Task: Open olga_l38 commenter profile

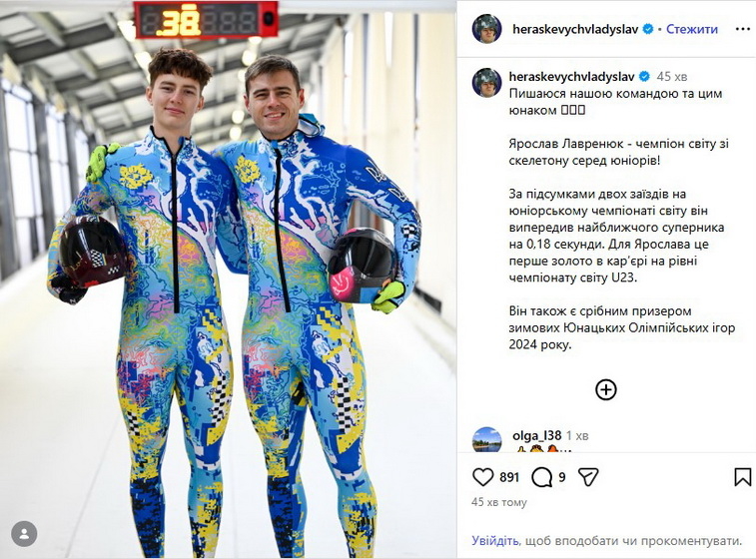Action: click(x=536, y=435)
